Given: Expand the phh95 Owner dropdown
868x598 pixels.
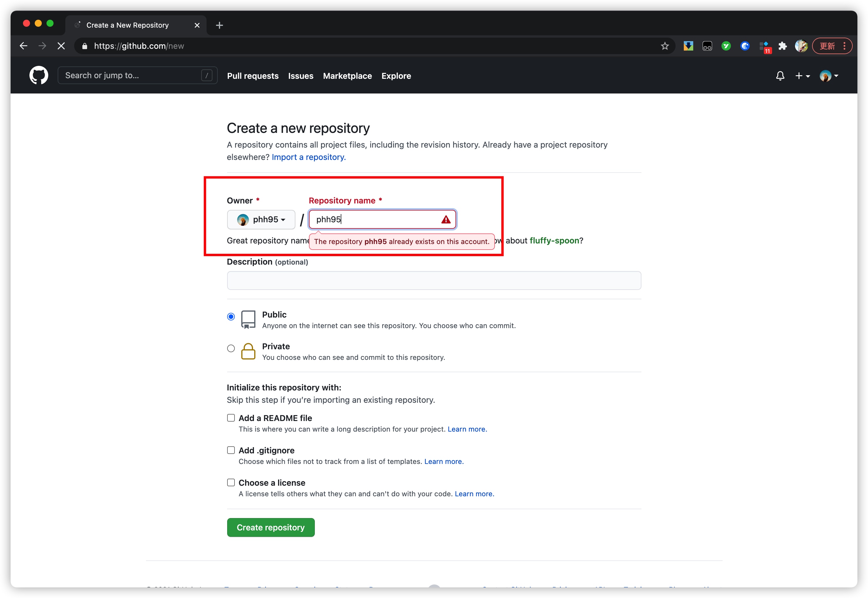Looking at the screenshot, I should coord(261,220).
